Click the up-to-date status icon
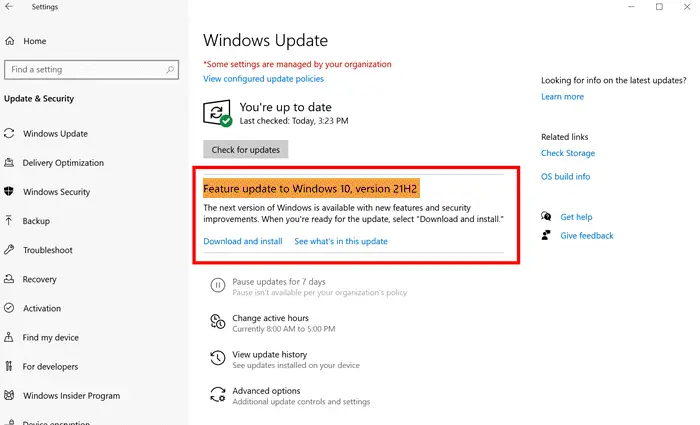 pos(217,113)
